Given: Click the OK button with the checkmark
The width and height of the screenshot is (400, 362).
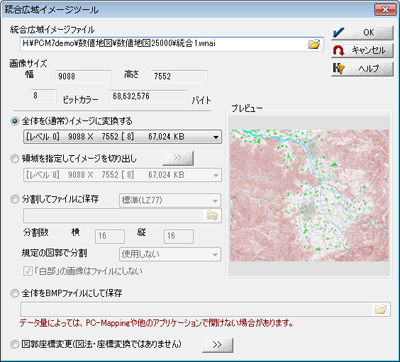Looking at the screenshot, I should (x=362, y=32).
